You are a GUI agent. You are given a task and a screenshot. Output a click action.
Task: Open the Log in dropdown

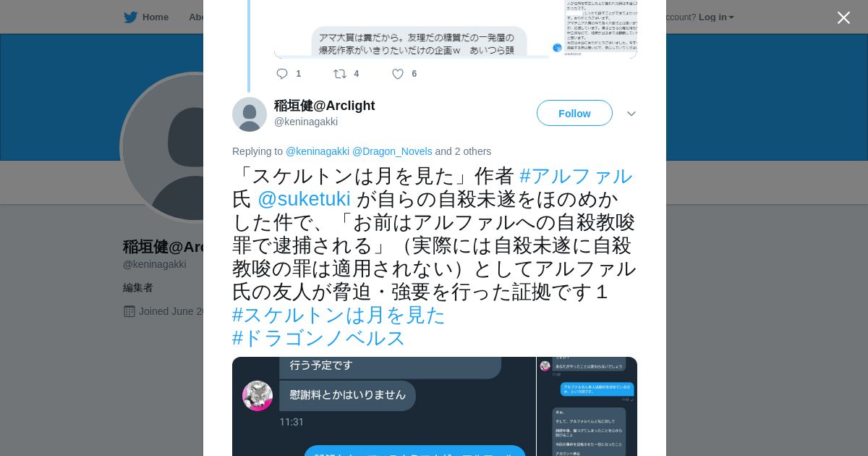pyautogui.click(x=716, y=17)
